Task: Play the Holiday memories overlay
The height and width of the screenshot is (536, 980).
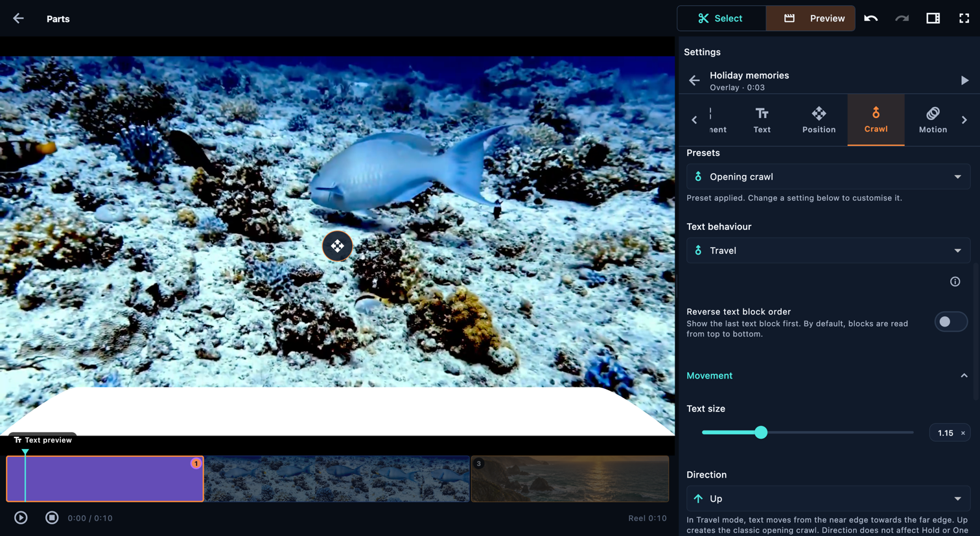Action: (964, 80)
